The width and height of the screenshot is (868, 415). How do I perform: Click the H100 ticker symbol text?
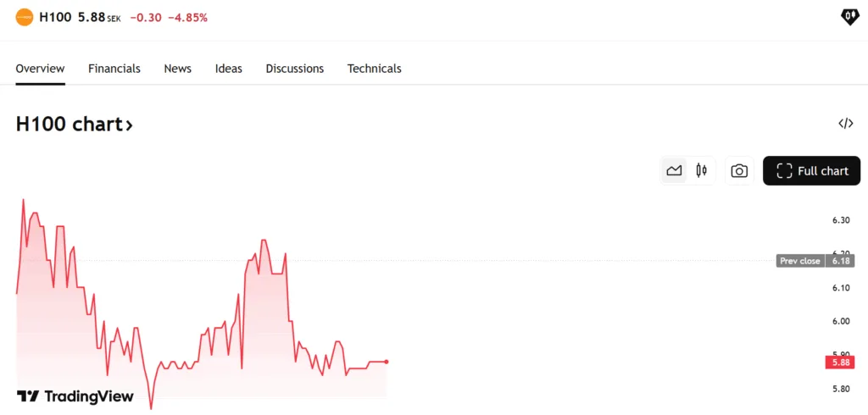(x=55, y=17)
